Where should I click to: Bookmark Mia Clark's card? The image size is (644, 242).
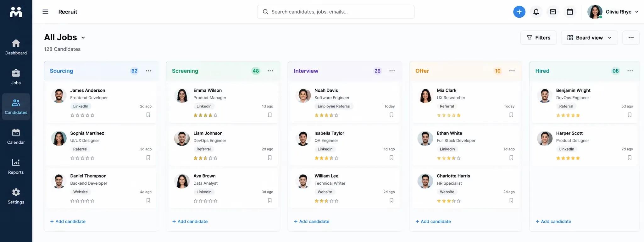pyautogui.click(x=511, y=115)
